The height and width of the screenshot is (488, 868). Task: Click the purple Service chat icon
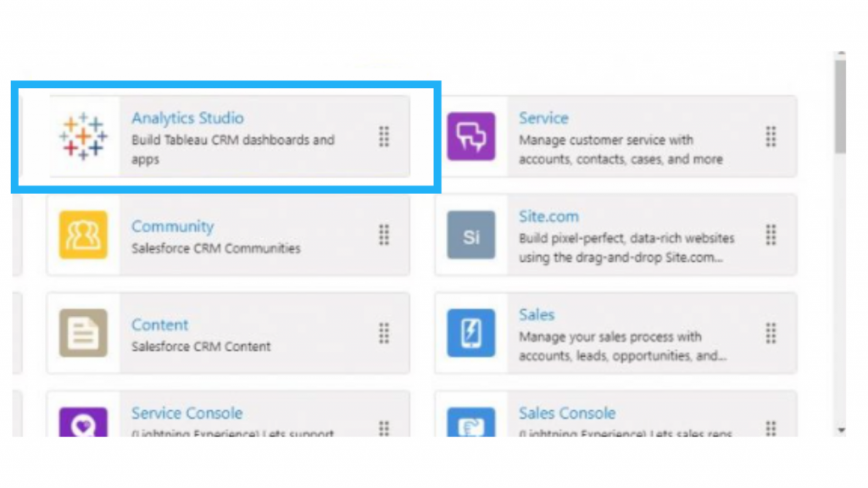[471, 136]
